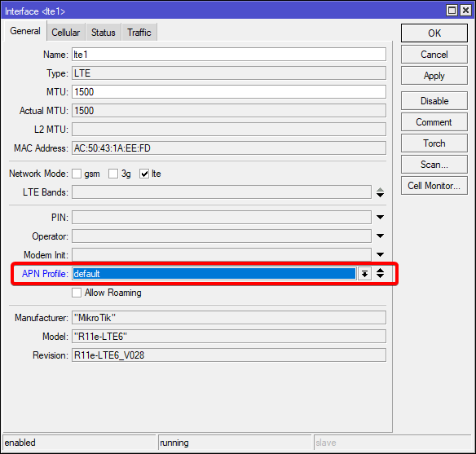Click the Manufacturer value "MikroTik"
Screen dimensions: 476x454
(229, 318)
